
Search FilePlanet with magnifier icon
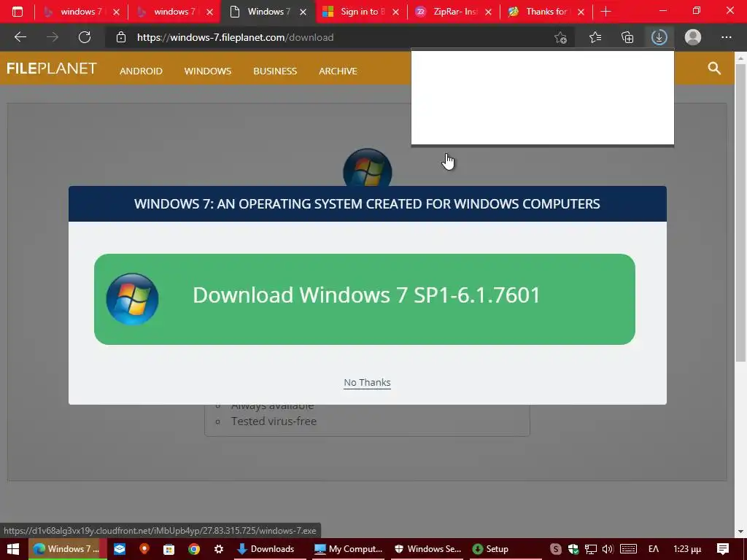tap(714, 68)
